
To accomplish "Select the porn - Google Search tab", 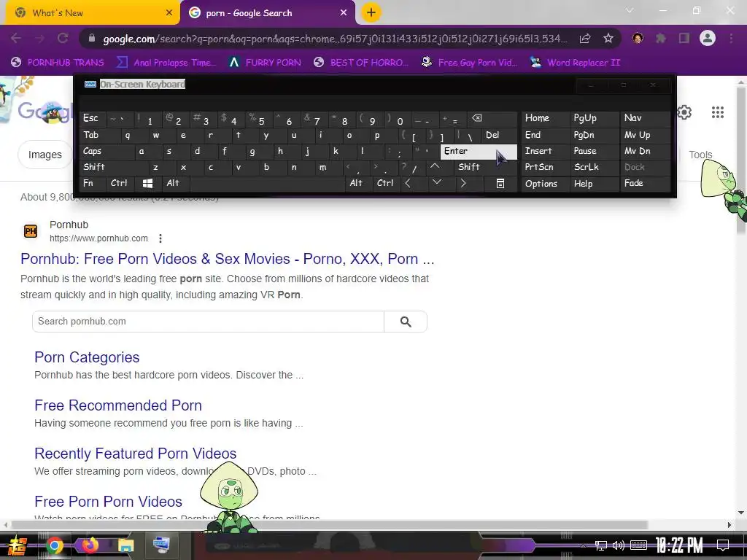I will [268, 13].
